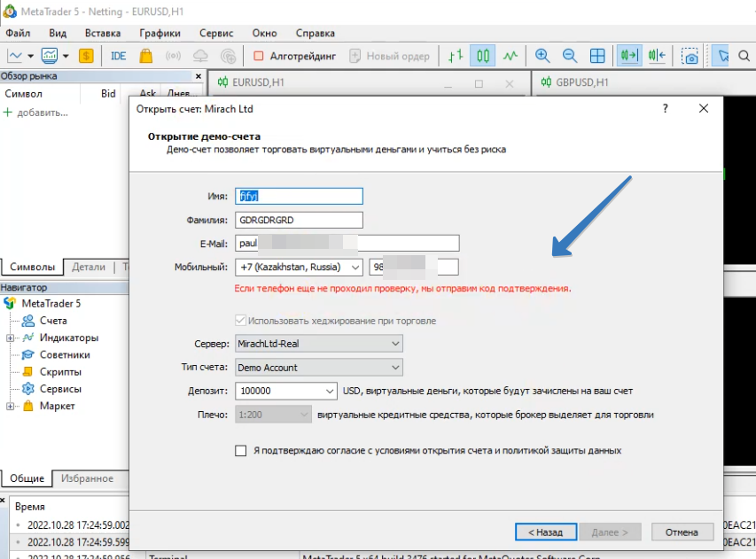This screenshot has width=756, height=559.
Task: Check the agreement consent checkbox
Action: tap(240, 451)
